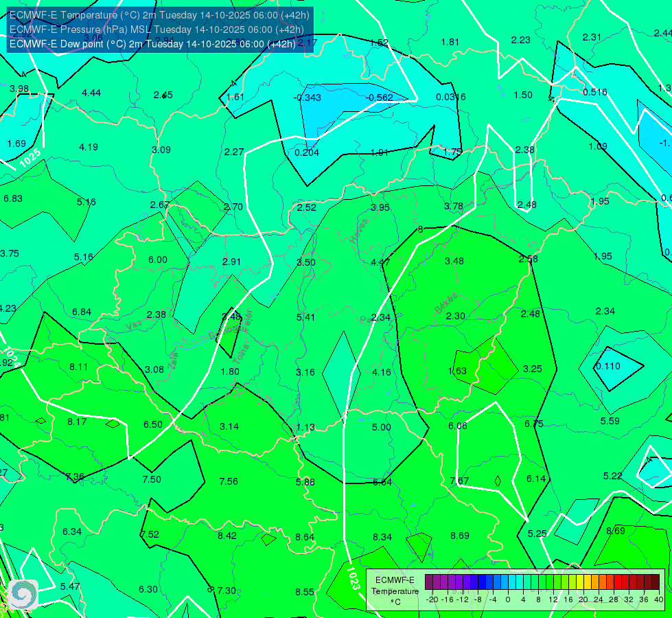Click the 4.47 value
The image size is (672, 618).
[380, 262]
